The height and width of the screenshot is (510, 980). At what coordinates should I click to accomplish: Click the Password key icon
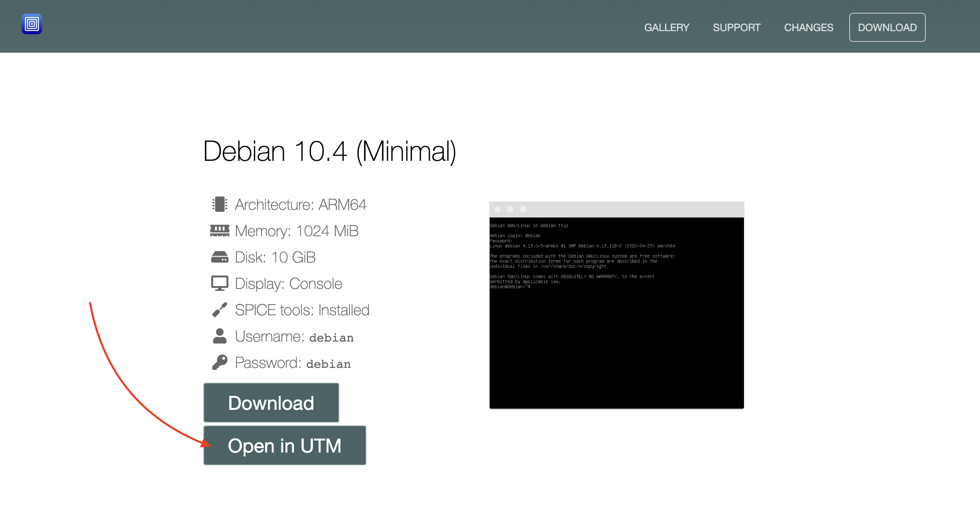pyautogui.click(x=220, y=362)
